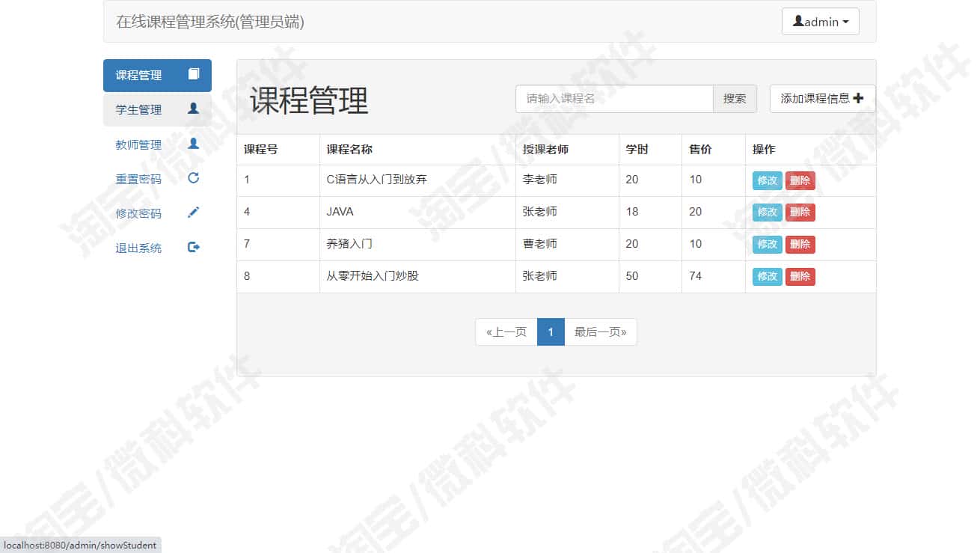Click the 在线课程管理系统(管理员端) title link
The image size is (980, 553).
pyautogui.click(x=210, y=22)
